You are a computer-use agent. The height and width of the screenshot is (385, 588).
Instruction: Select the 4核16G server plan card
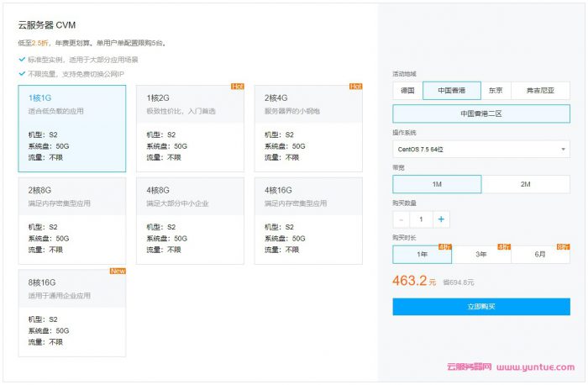(x=308, y=220)
